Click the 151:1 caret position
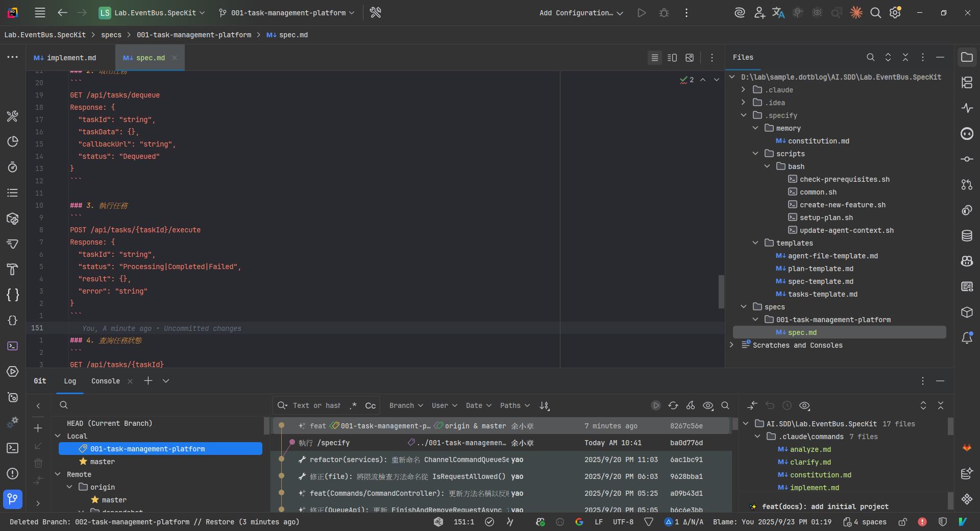Viewport: 980px width, 531px height. (463, 522)
